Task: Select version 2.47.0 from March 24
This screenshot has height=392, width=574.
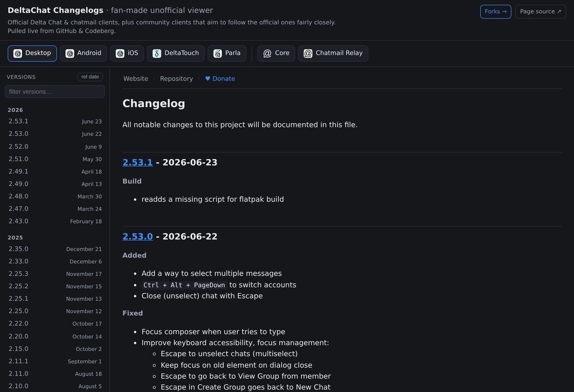Action: pos(55,209)
